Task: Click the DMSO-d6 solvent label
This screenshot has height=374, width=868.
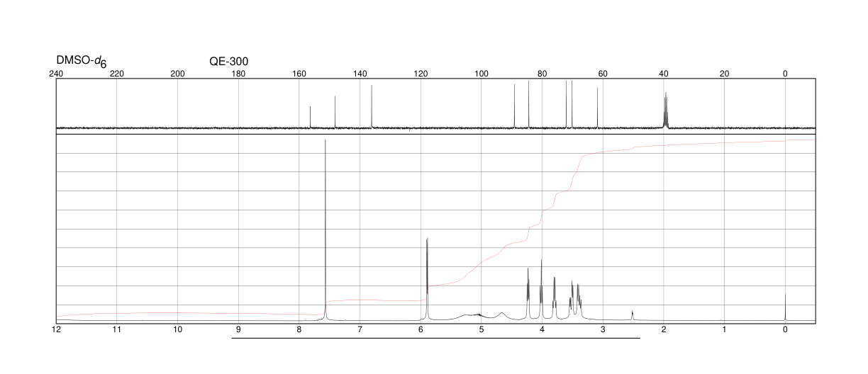Action: pyautogui.click(x=82, y=62)
